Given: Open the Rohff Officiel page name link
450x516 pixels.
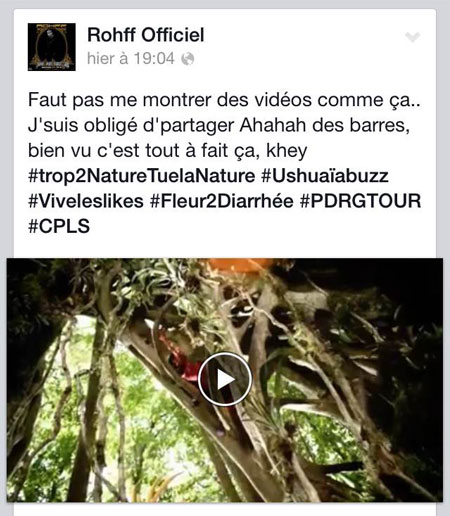Looking at the screenshot, I should click(x=145, y=35).
